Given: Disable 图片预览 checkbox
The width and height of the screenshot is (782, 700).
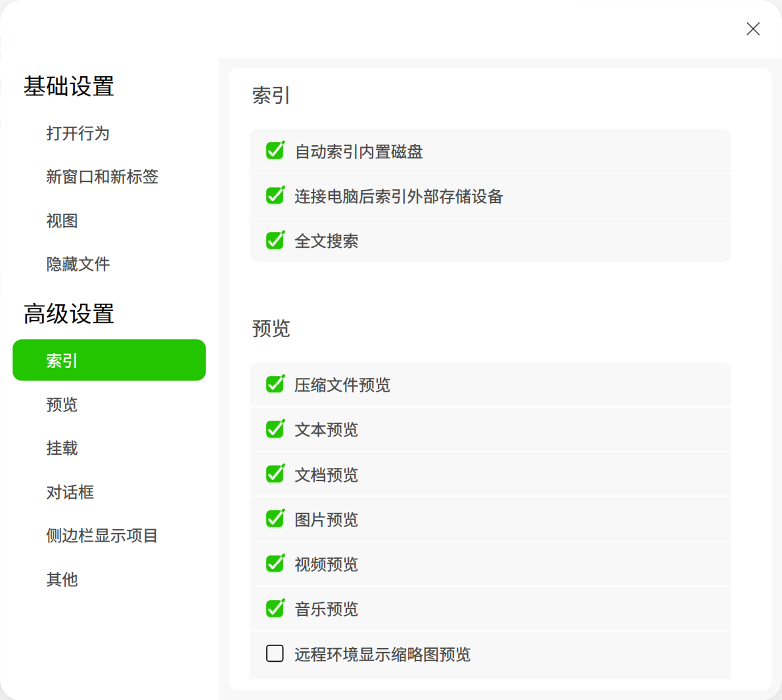Looking at the screenshot, I should click(275, 519).
